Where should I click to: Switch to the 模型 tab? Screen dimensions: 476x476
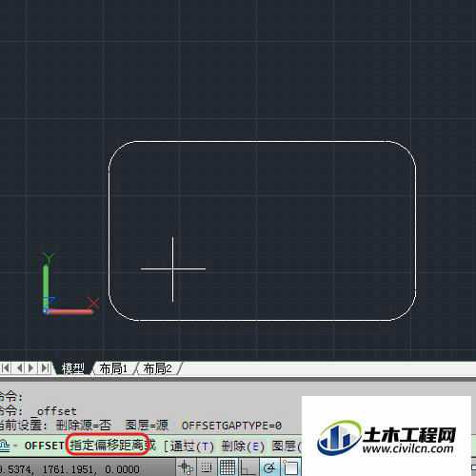pyautogui.click(x=73, y=368)
